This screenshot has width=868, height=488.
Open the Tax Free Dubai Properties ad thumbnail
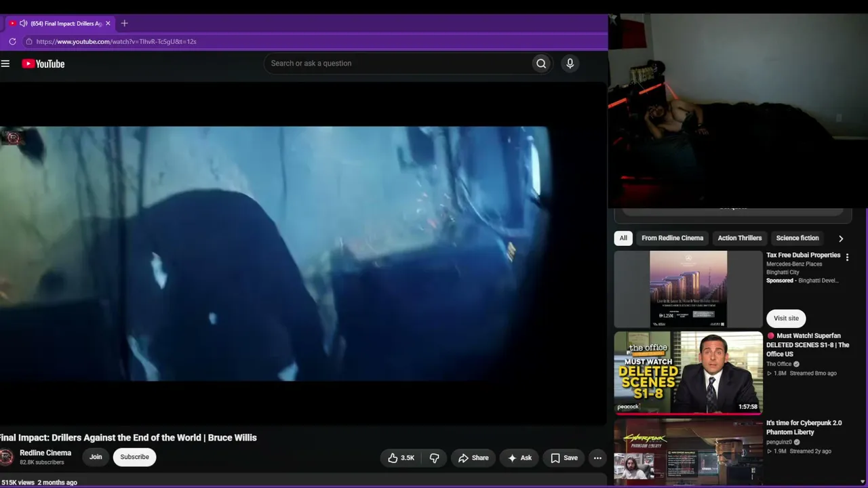pyautogui.click(x=688, y=289)
